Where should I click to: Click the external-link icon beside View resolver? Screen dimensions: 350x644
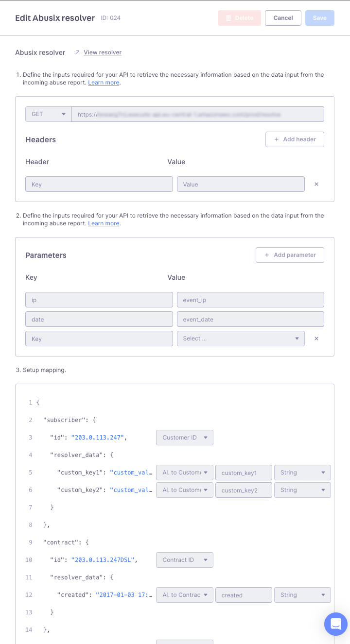pyautogui.click(x=77, y=52)
